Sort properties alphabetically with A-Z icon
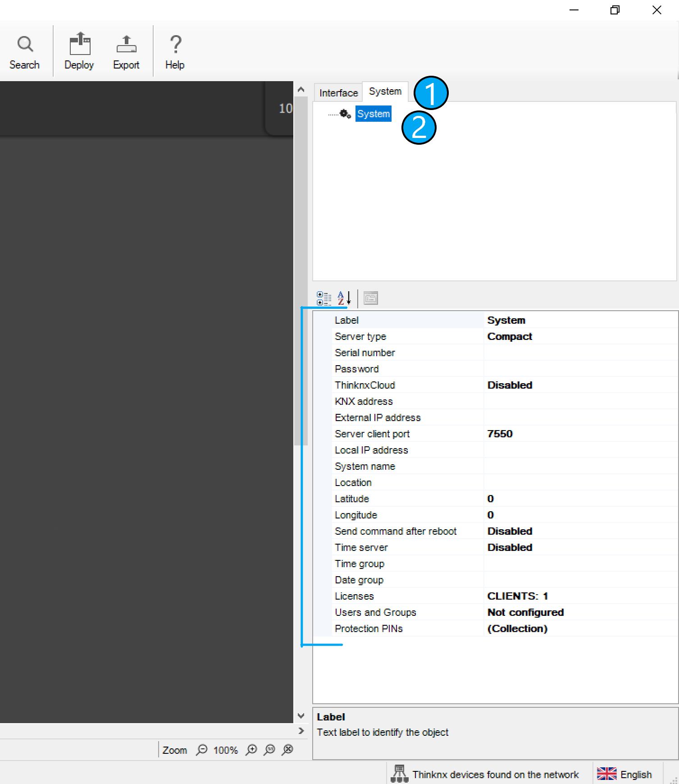The width and height of the screenshot is (679, 784). [x=344, y=298]
